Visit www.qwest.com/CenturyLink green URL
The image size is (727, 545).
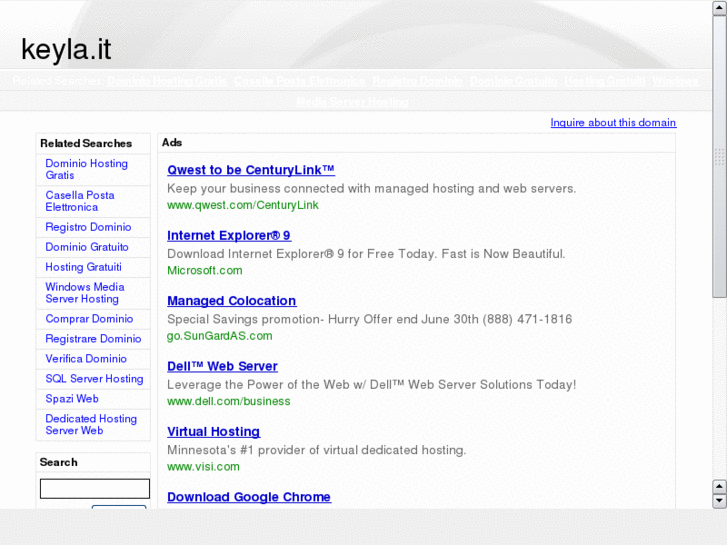tap(242, 205)
